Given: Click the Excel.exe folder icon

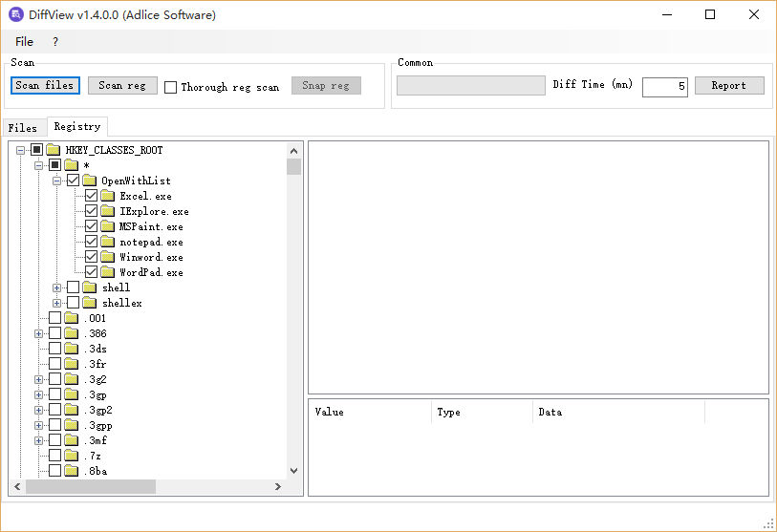Looking at the screenshot, I should pos(108,196).
